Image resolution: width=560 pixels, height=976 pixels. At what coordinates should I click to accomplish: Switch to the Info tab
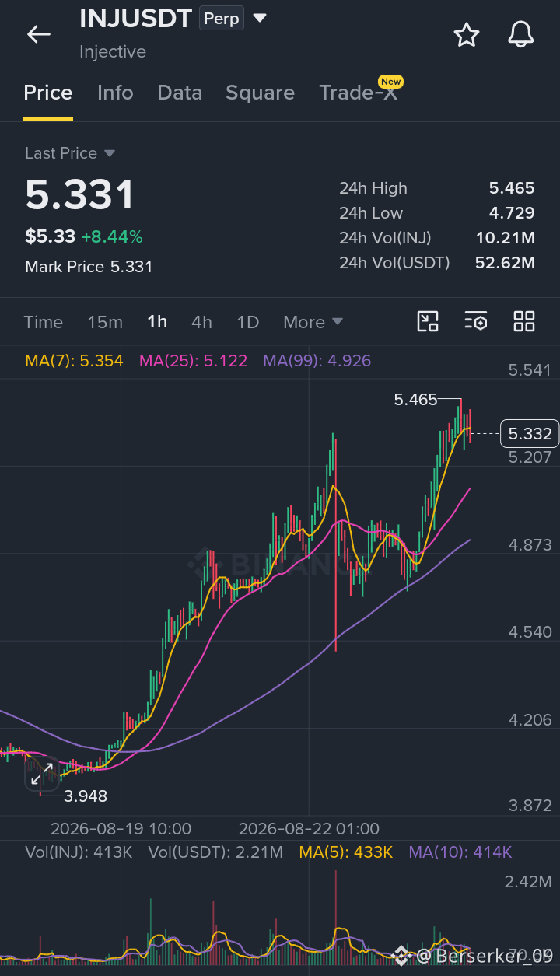(x=115, y=93)
